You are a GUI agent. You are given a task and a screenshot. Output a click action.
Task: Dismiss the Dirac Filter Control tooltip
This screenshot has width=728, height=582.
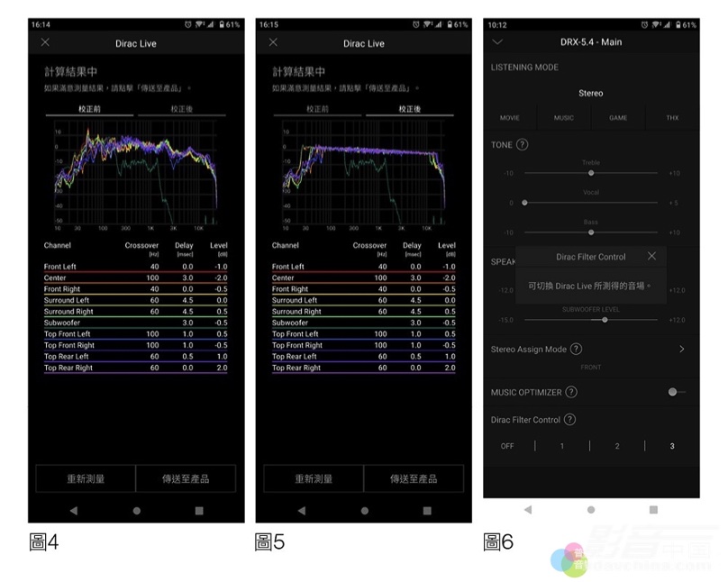(x=651, y=256)
